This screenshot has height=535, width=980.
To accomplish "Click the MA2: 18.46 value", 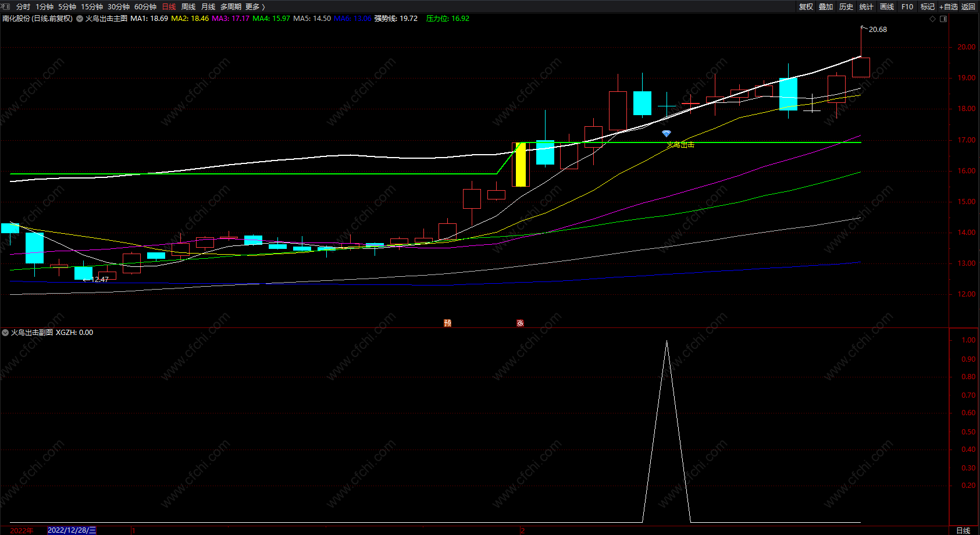I will click(190, 19).
